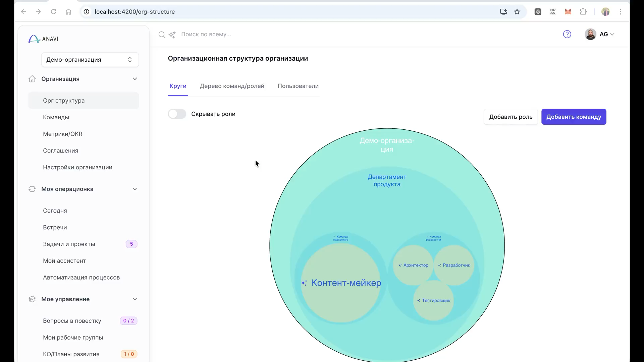Image resolution: width=644 pixels, height=362 pixels.
Task: Switch to the Пользователи tab
Action: (298, 86)
